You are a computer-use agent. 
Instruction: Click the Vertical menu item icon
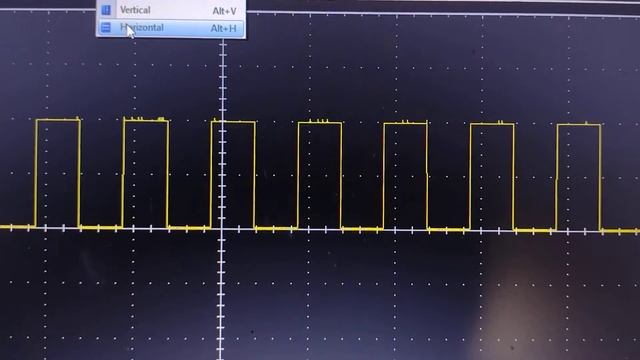(x=106, y=10)
